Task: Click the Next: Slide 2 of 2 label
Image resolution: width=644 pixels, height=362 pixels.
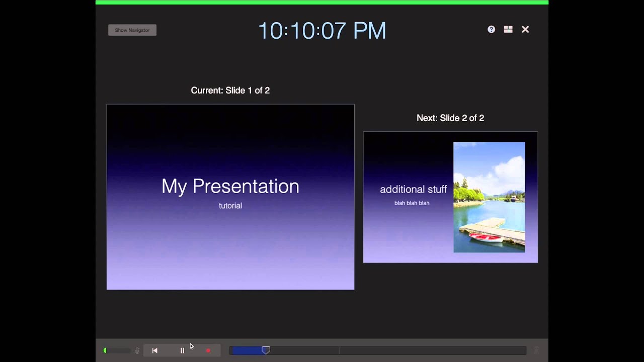Action: click(450, 118)
